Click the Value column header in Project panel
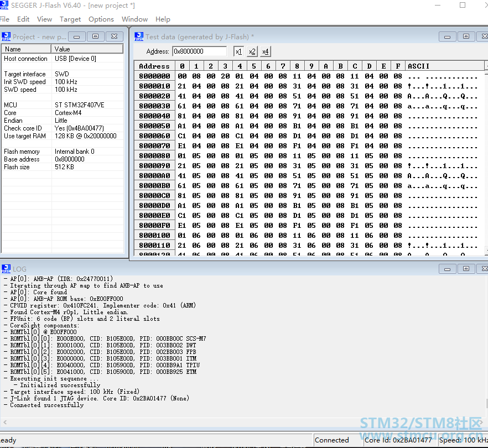488x448 pixels. 87,49
